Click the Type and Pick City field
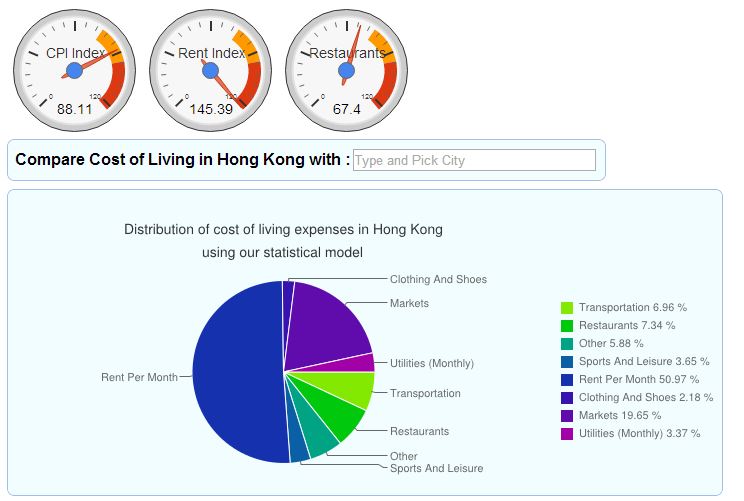Image resolution: width=744 pixels, height=501 pixels. [474, 160]
